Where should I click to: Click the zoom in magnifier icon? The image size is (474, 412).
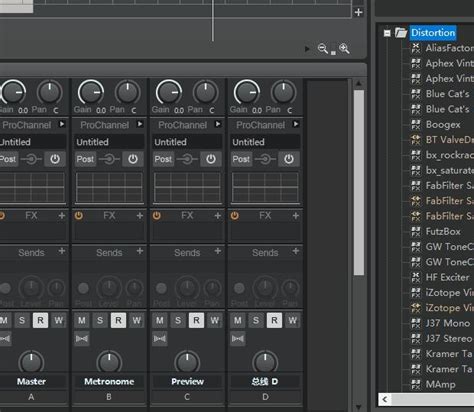(344, 49)
